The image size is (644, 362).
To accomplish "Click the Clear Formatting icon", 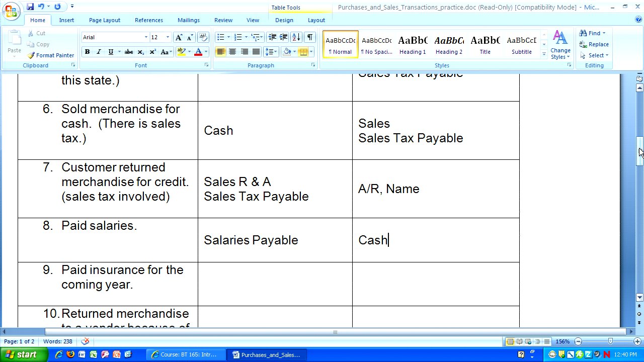I will [203, 37].
